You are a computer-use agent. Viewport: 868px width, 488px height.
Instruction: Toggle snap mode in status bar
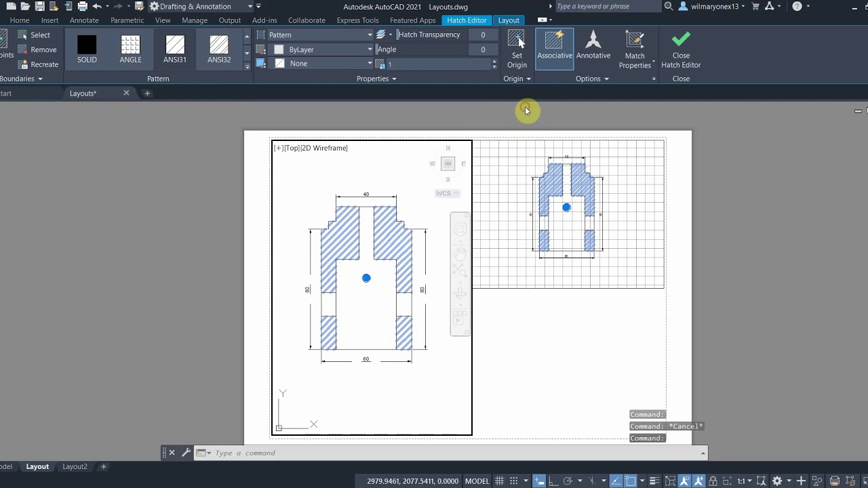(x=514, y=481)
